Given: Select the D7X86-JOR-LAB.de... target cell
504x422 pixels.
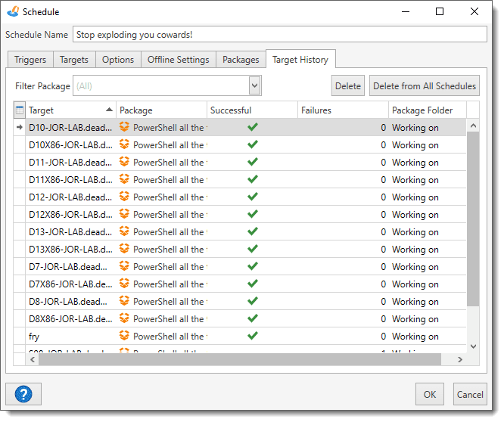Looking at the screenshot, I should (70, 284).
